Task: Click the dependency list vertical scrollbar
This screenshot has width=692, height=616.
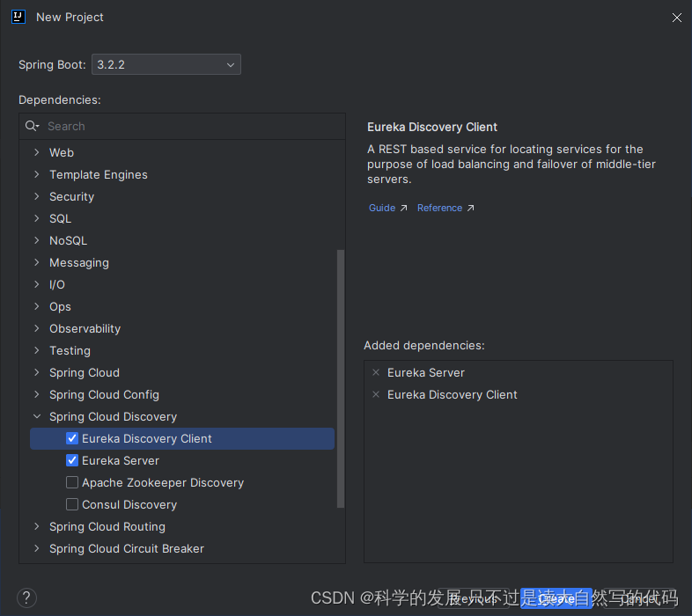Action: (x=340, y=378)
